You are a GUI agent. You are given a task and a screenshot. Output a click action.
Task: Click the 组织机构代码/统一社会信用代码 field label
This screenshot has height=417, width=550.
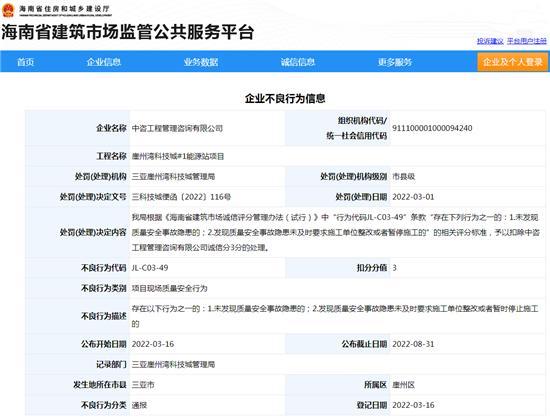[357, 128]
